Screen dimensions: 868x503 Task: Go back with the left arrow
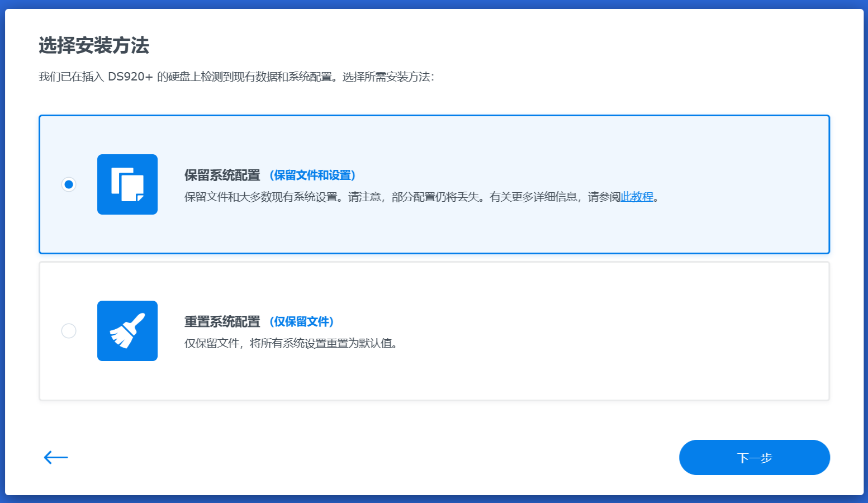pyautogui.click(x=56, y=458)
